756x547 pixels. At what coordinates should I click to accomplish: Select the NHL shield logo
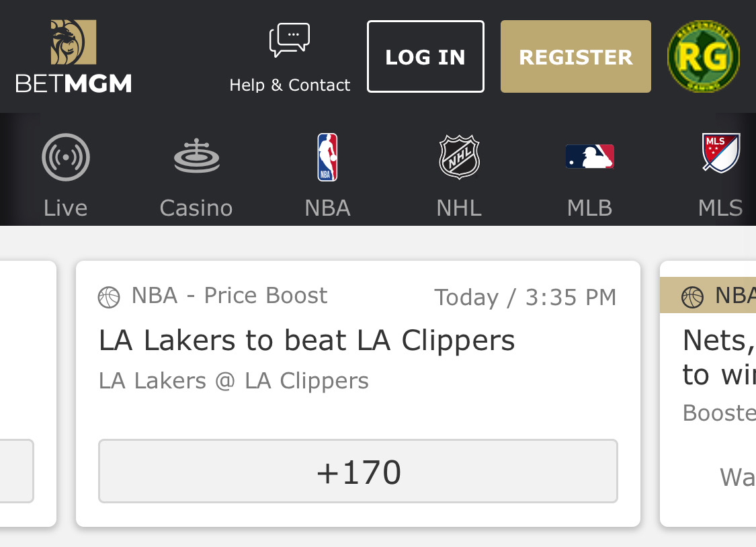(x=459, y=157)
